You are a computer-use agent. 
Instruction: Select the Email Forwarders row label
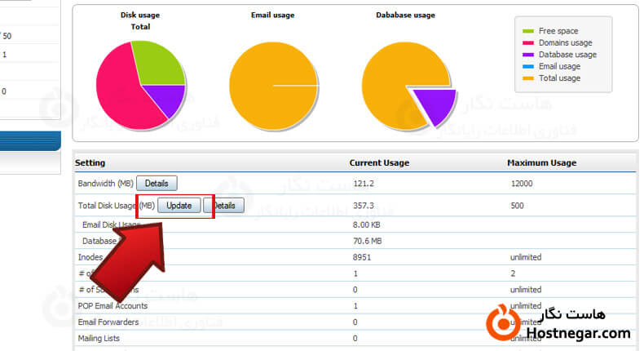pos(107,322)
